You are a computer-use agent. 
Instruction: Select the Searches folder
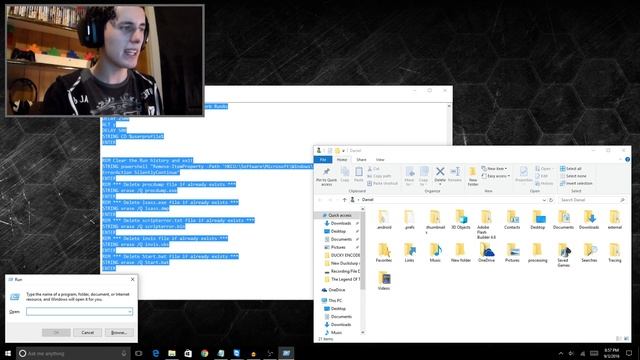click(x=589, y=253)
